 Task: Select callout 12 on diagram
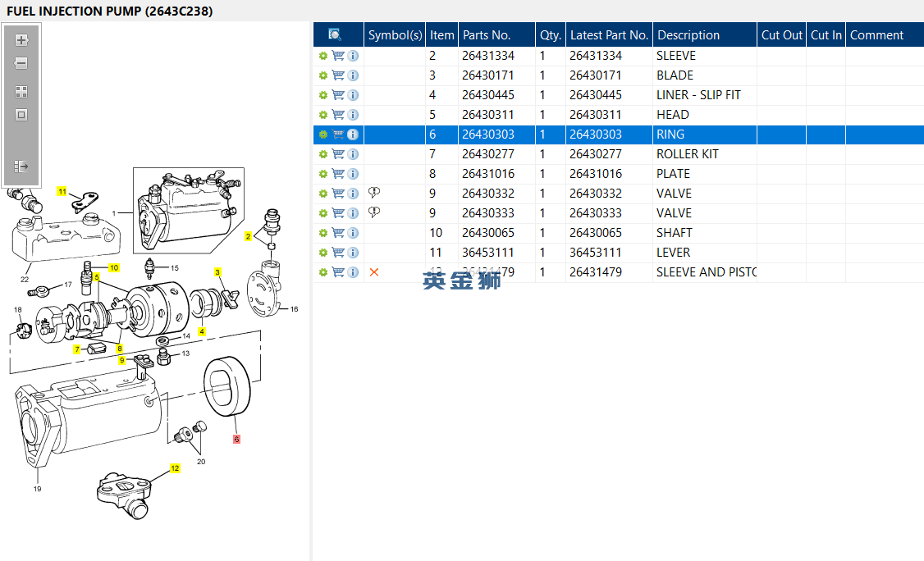click(x=175, y=468)
